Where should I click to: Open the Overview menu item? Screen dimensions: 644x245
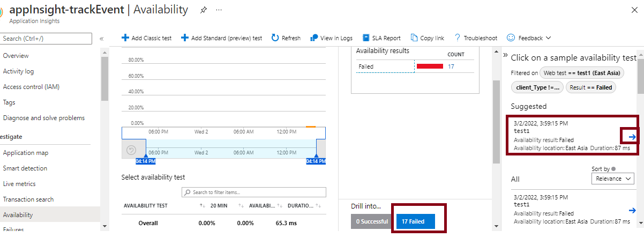pos(16,56)
